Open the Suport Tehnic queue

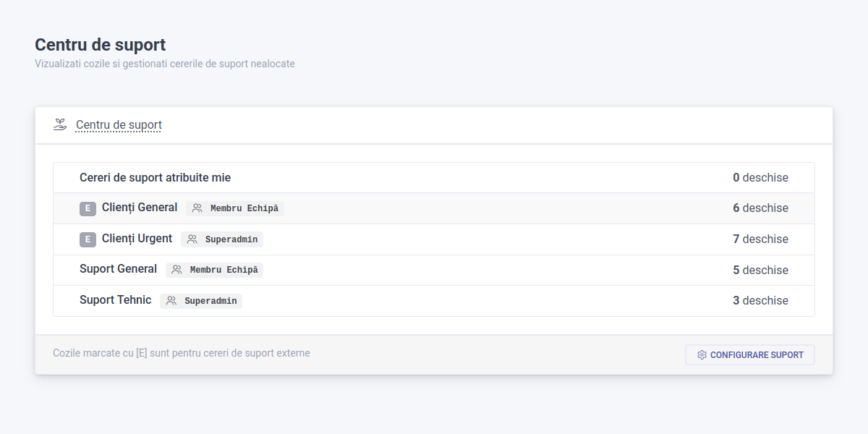coord(115,299)
